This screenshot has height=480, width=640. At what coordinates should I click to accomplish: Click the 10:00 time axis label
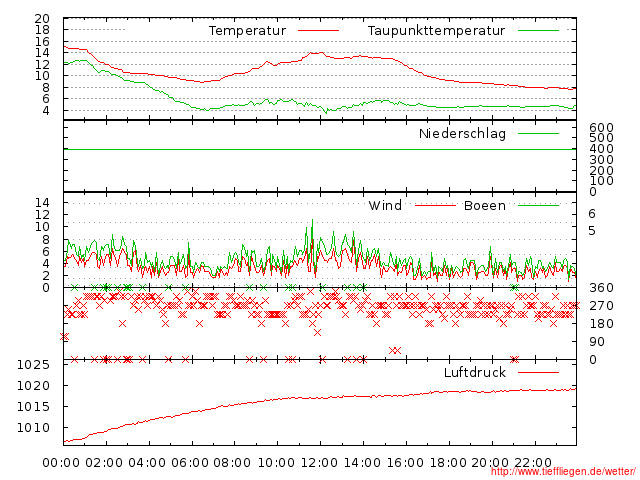(276, 463)
